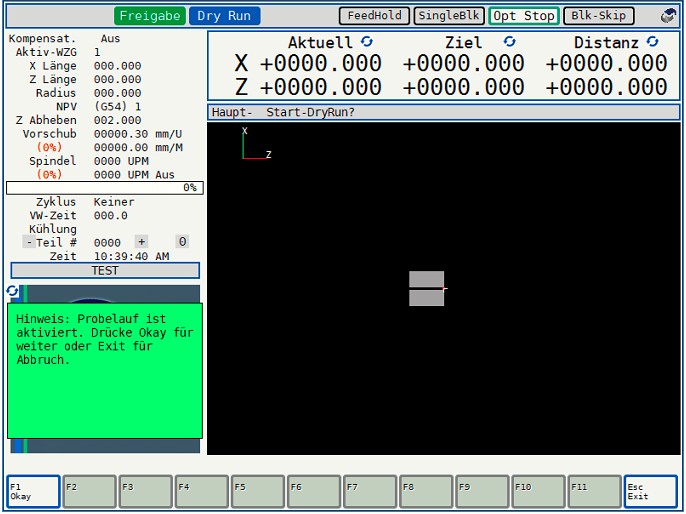This screenshot has height=514, width=686.
Task: Toggle FeedHold
Action: click(x=374, y=16)
